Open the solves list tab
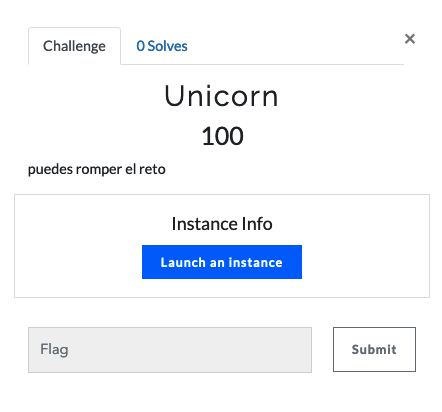This screenshot has width=442, height=412. pyautogui.click(x=162, y=46)
